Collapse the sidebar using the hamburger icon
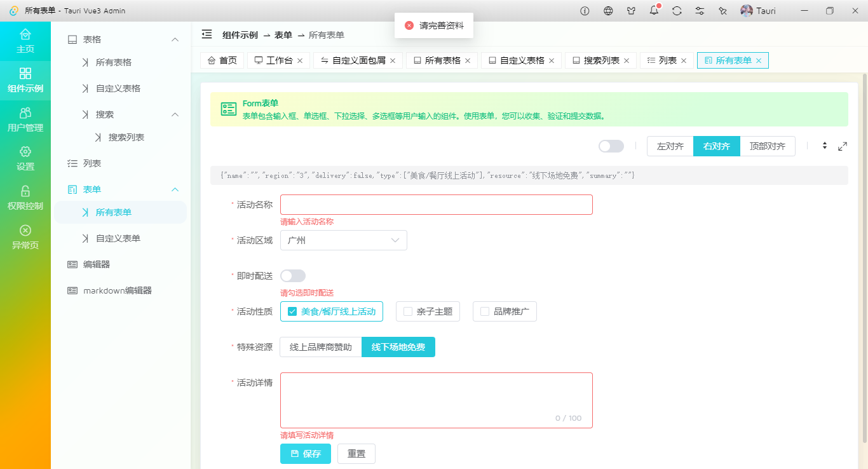The width and height of the screenshot is (868, 469). pos(207,35)
